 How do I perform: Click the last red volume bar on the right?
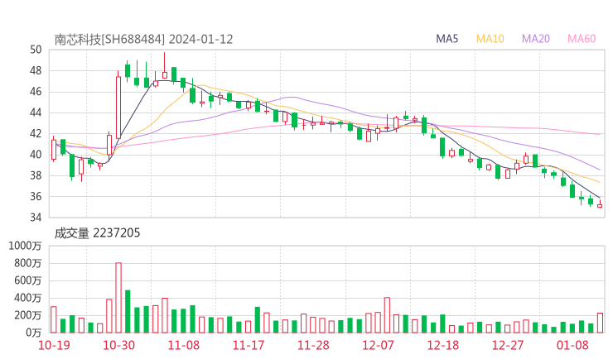coord(600,323)
